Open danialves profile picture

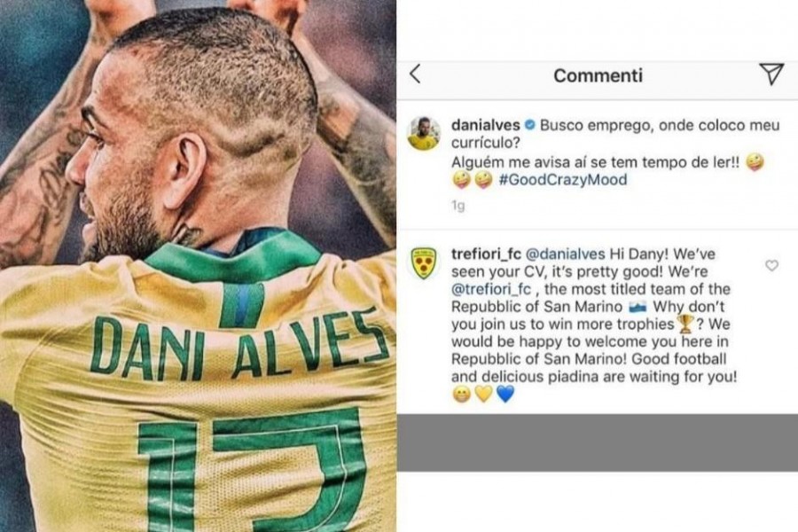424,134
